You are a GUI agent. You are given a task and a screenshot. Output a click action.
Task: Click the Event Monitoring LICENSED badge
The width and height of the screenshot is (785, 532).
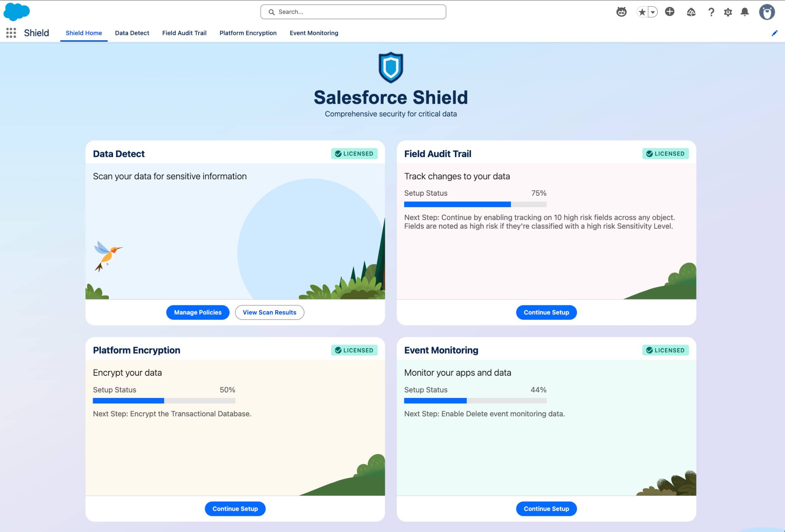[x=665, y=350]
